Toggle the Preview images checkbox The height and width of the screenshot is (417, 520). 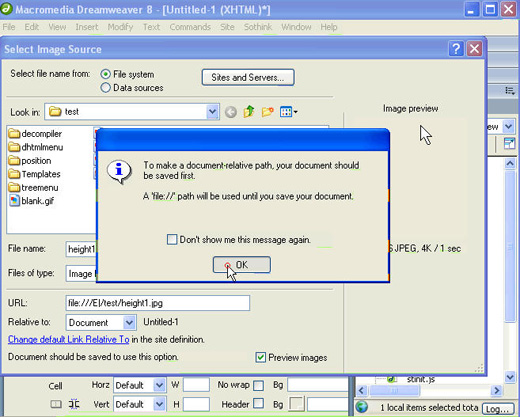click(x=260, y=357)
